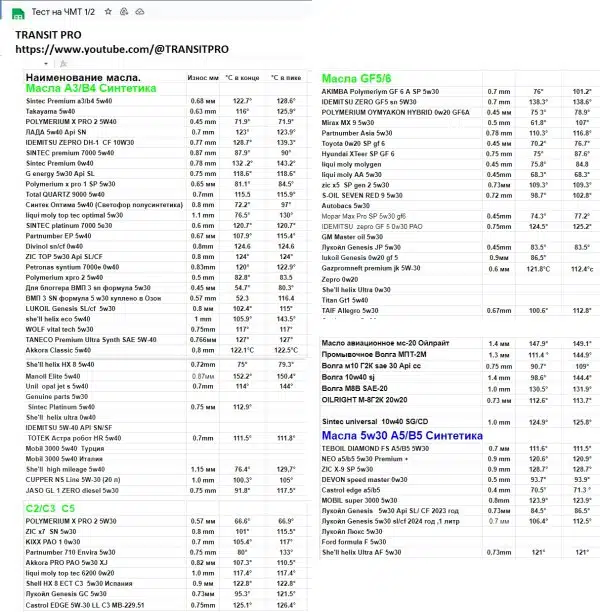Click the Масла A3/B4 Синтетика section heading
Viewport: 600px width, 612px height.
click(x=91, y=88)
